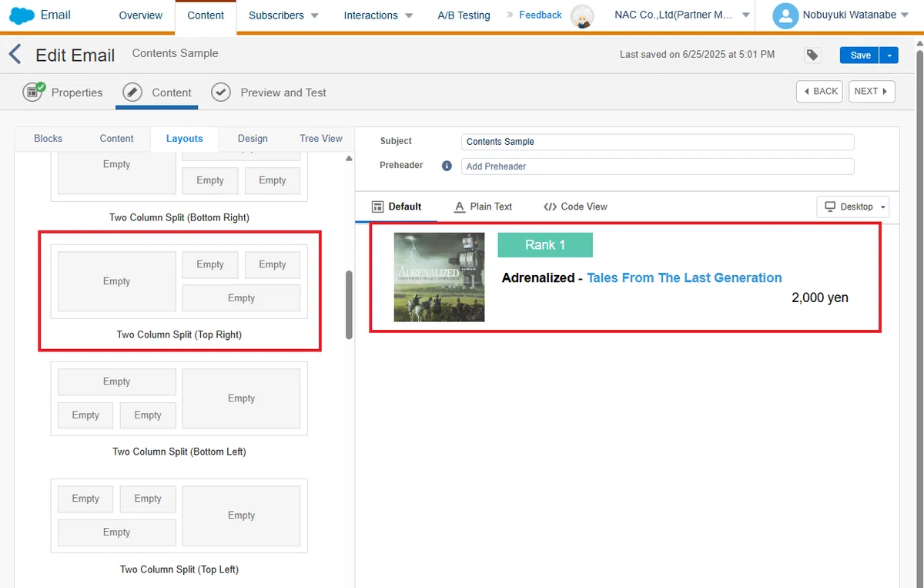Switch to Code View
This screenshot has width=924, height=588.
click(x=575, y=207)
